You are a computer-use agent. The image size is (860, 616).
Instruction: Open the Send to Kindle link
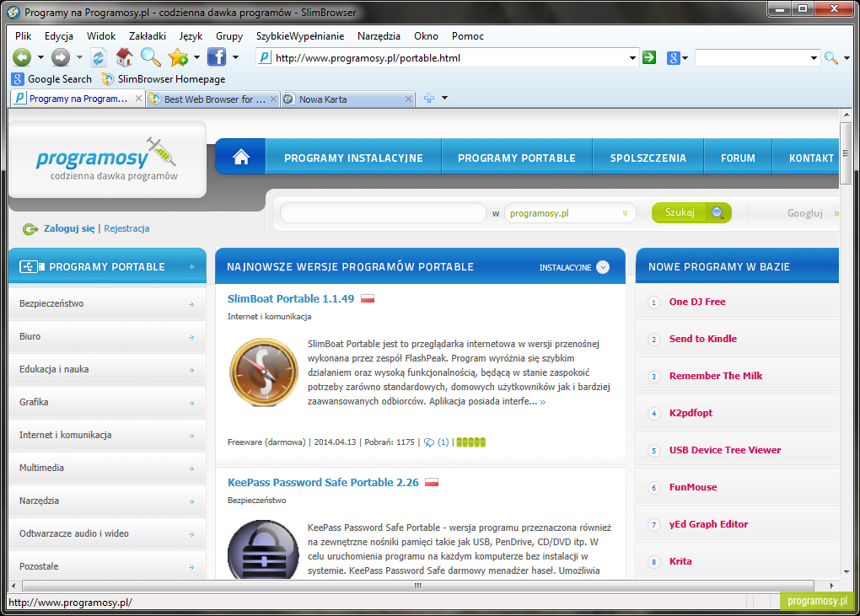point(702,339)
